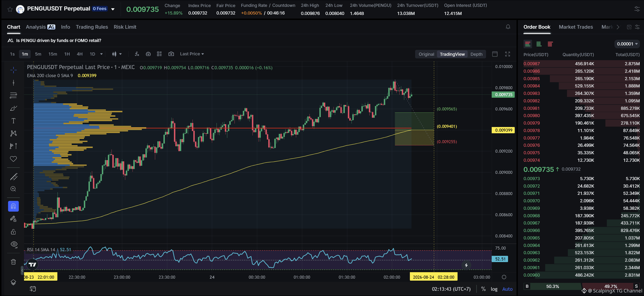Open the 0.00001 price precision dropdown

pyautogui.click(x=627, y=44)
